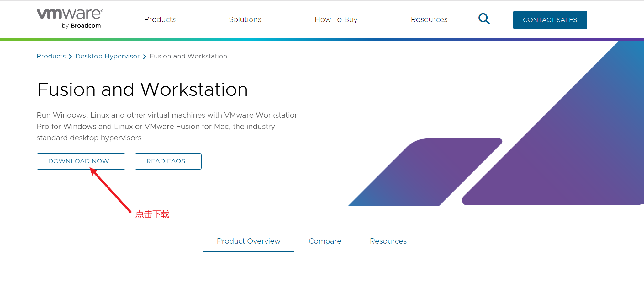Go to Products breadcrumb link

[51, 56]
